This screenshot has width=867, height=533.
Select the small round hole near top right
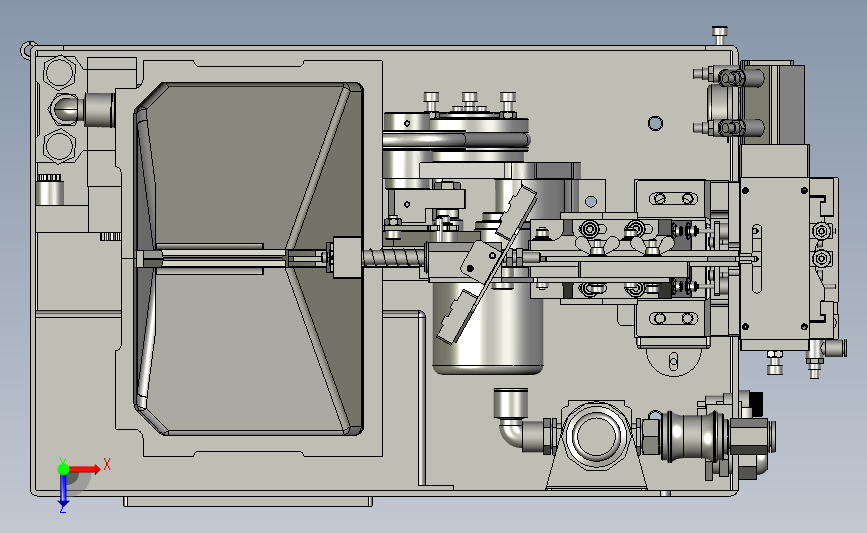[x=655, y=123]
